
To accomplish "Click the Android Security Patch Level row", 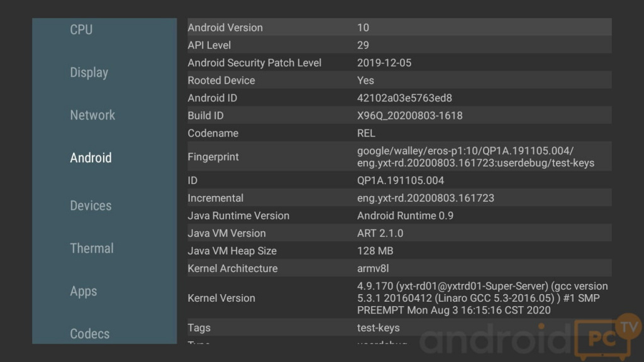I will [399, 63].
